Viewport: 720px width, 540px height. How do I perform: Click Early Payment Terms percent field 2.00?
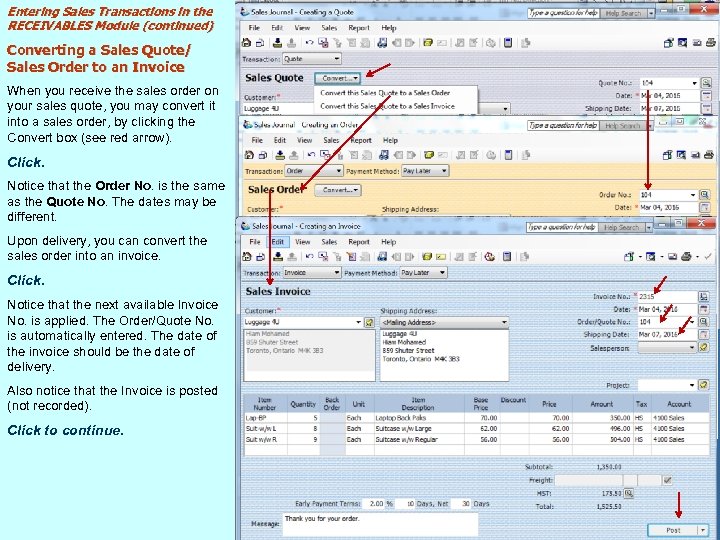point(373,504)
